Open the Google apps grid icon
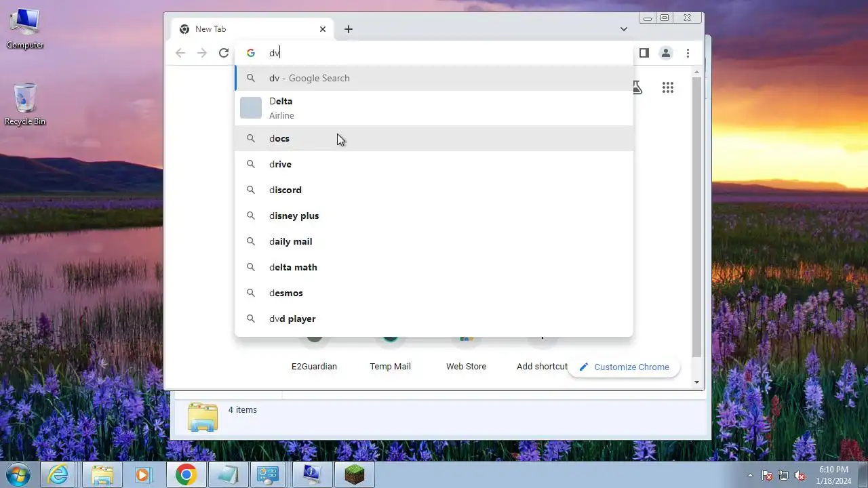868x488 pixels. [x=668, y=87]
